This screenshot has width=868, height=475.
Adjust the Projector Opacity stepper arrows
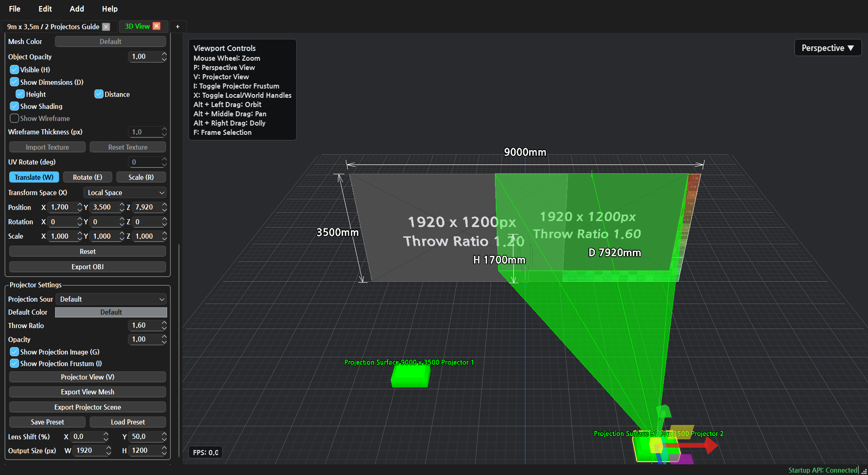[164, 339]
